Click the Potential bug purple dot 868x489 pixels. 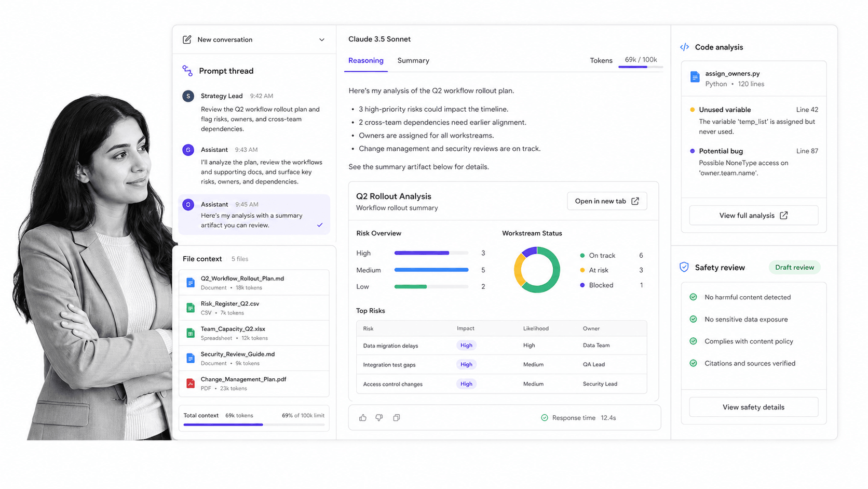692,151
